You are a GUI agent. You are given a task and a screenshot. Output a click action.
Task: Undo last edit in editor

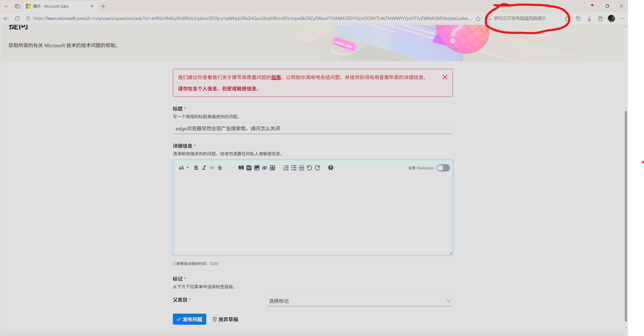tap(310, 168)
